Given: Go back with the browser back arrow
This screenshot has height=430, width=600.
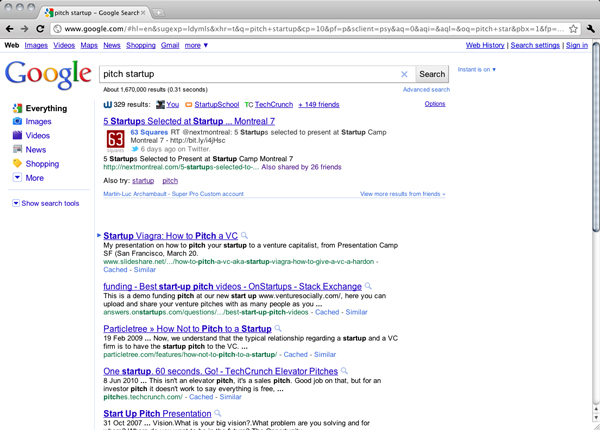Looking at the screenshot, I should pyautogui.click(x=10, y=29).
